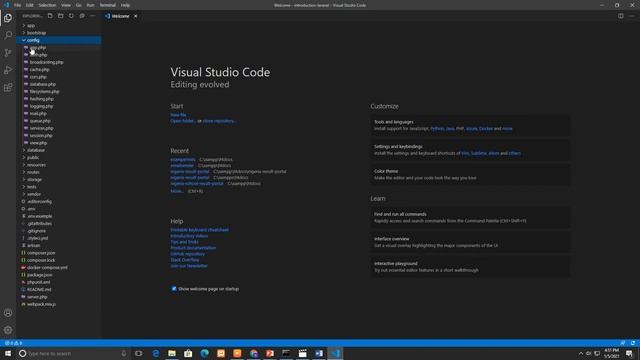Open the Search view in activity bar

tap(8, 35)
